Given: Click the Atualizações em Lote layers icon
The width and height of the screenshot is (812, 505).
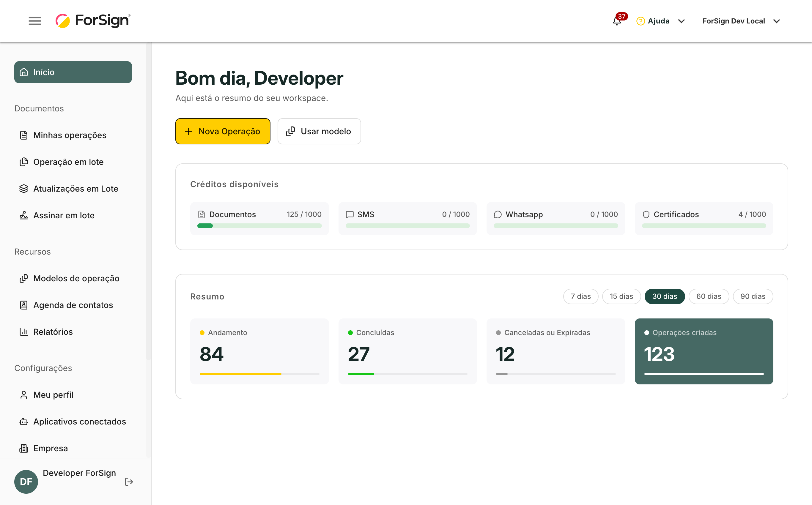Looking at the screenshot, I should point(24,189).
